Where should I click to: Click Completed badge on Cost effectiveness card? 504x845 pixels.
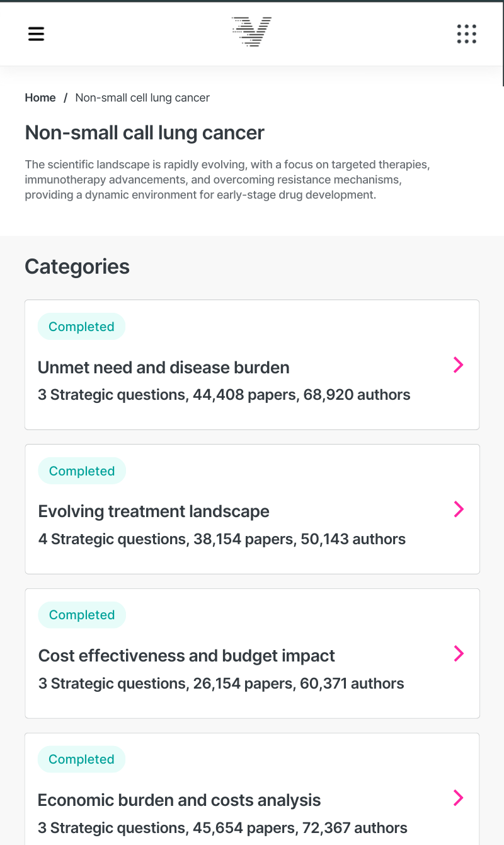click(x=82, y=615)
